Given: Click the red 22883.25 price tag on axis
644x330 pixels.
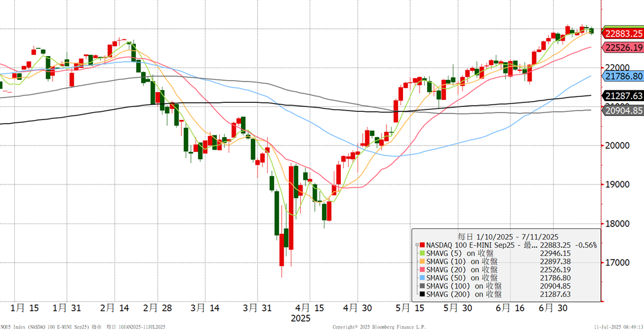Looking at the screenshot, I should (623, 33).
